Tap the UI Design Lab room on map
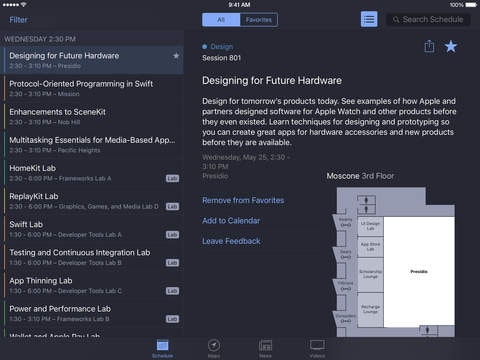Viewport: 480px width, 360px height. tap(370, 226)
